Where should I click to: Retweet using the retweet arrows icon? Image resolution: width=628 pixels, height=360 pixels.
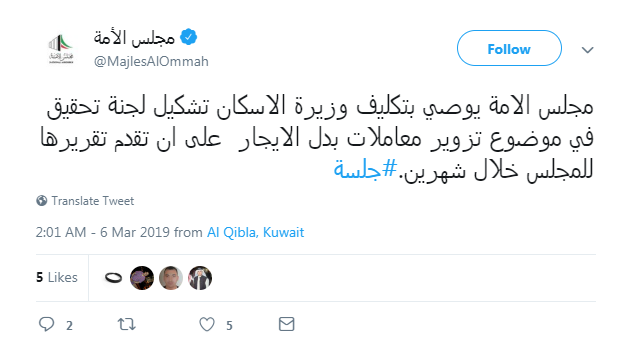coord(127,324)
